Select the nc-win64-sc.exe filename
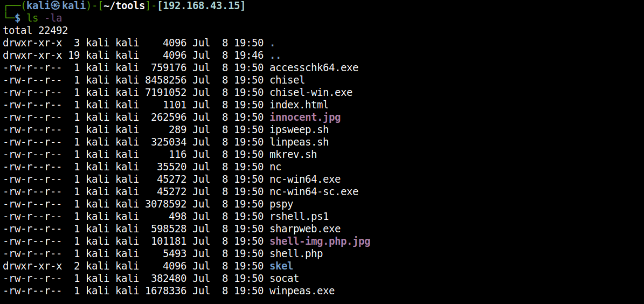644x304 pixels. click(314, 192)
